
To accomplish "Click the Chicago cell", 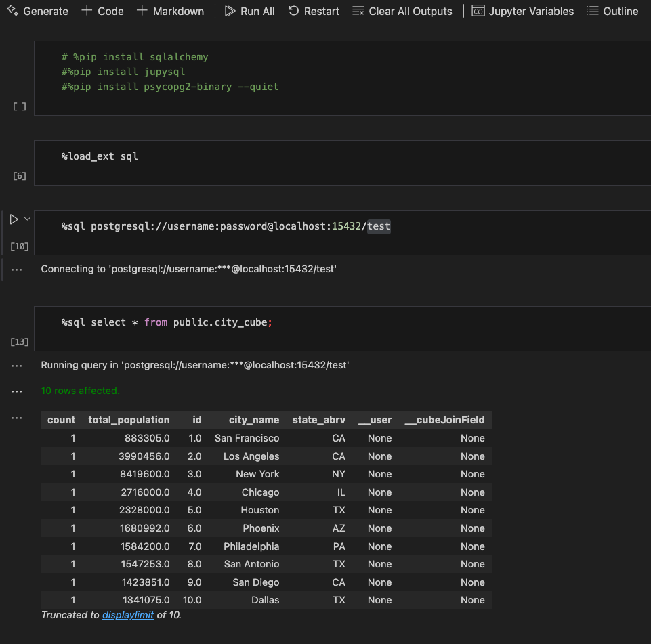I will coord(260,492).
